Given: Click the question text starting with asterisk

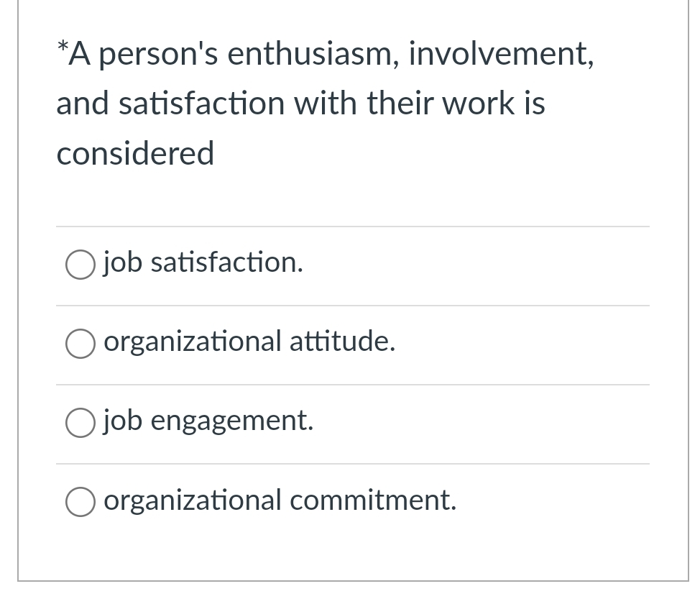Looking at the screenshot, I should click(325, 102).
